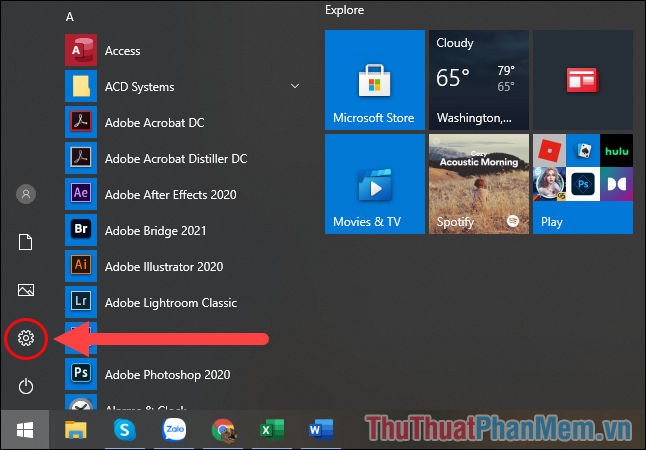Open File Explorer from taskbar

(x=76, y=430)
